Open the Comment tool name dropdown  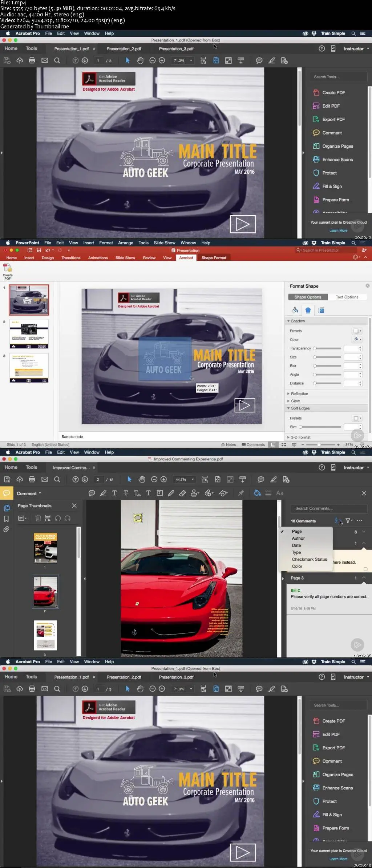29,493
